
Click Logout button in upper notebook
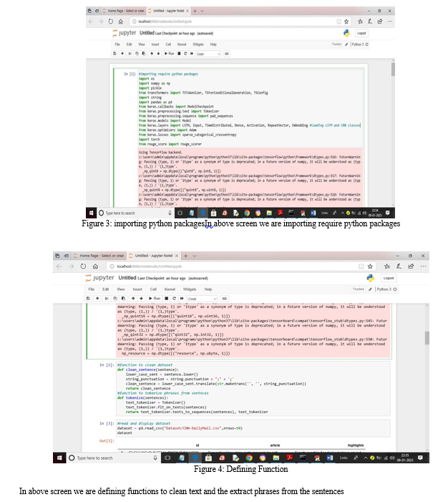(361, 33)
